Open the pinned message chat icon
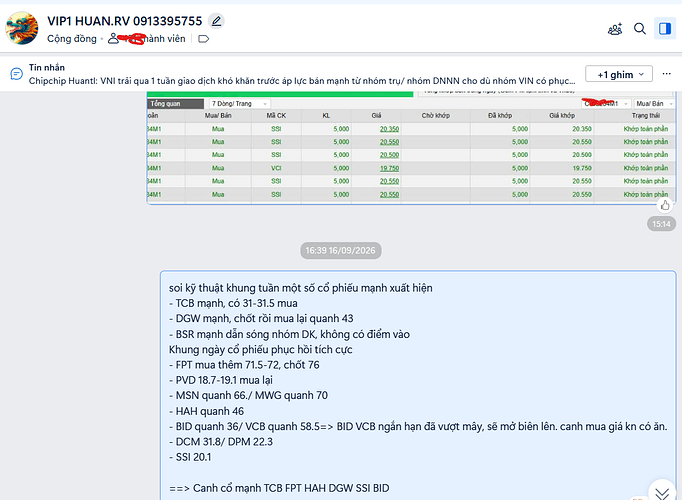Image resolution: width=682 pixels, height=500 pixels. coord(17,74)
